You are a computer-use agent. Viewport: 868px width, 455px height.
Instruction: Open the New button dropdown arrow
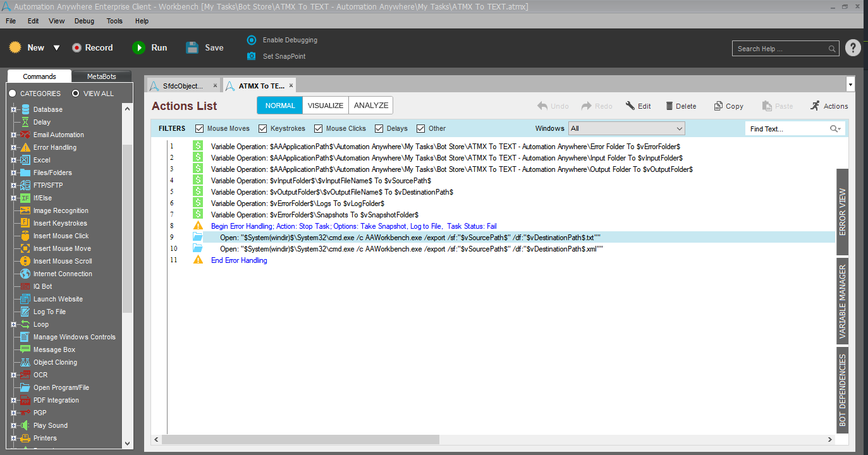coord(56,48)
